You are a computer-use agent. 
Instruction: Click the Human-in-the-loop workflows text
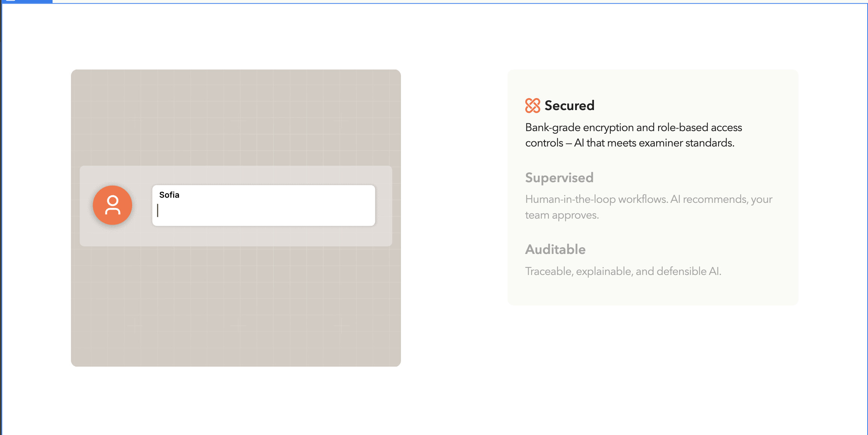pyautogui.click(x=648, y=199)
